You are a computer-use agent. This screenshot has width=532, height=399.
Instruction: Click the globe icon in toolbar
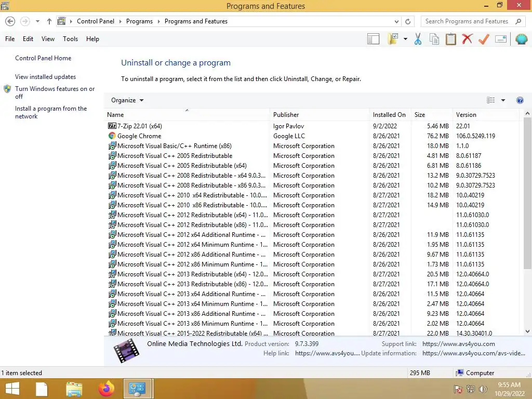[x=521, y=39]
